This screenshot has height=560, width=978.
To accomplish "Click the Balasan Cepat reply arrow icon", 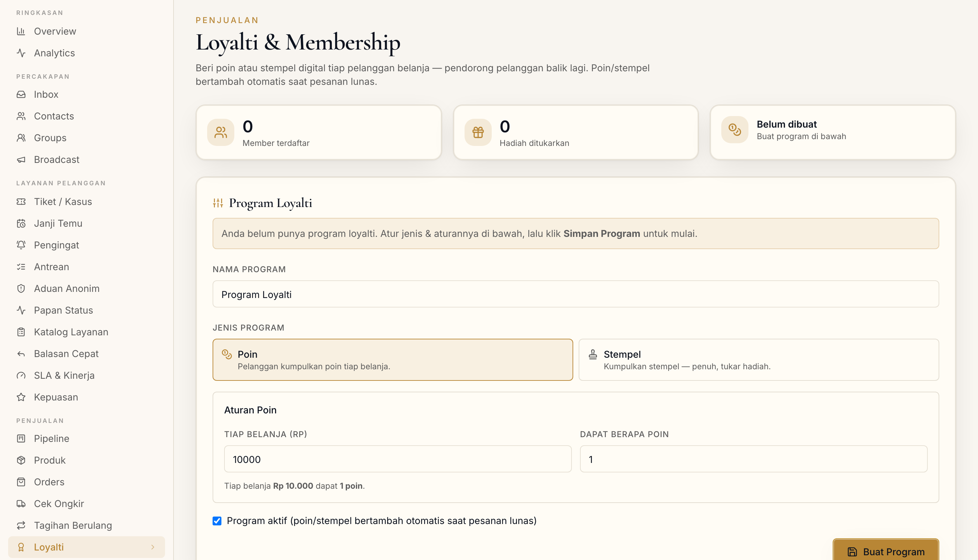I will pyautogui.click(x=21, y=354).
